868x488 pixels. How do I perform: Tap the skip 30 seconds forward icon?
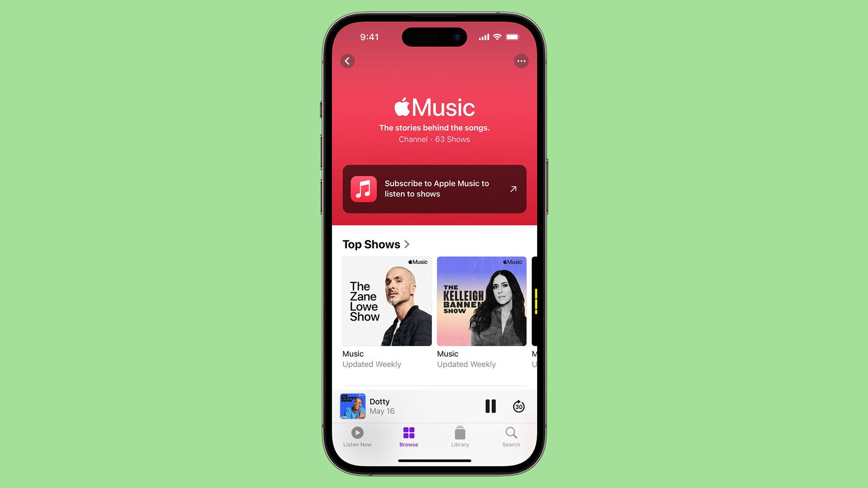click(518, 406)
